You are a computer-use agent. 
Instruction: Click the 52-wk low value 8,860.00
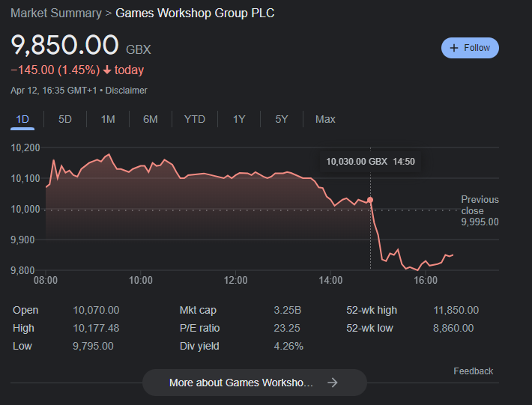453,328
